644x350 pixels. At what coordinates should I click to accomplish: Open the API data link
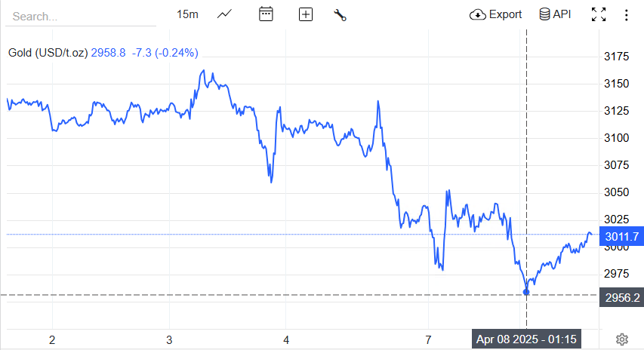(x=555, y=14)
